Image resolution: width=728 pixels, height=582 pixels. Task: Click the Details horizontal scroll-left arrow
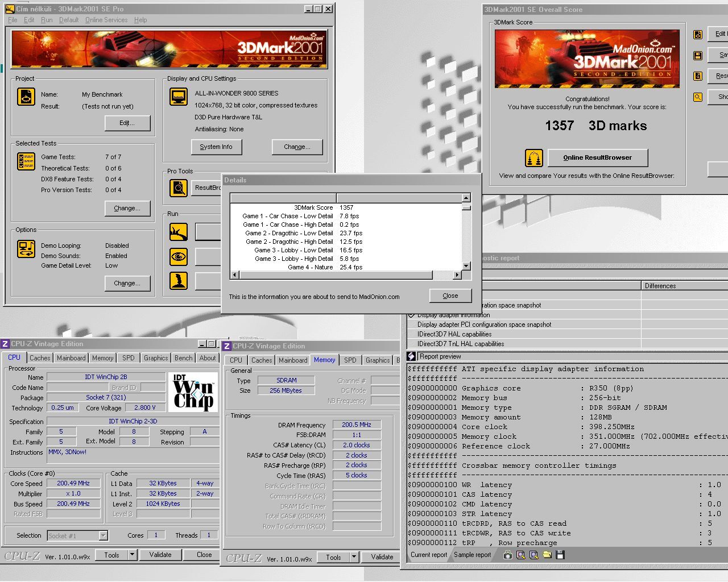coord(234,275)
